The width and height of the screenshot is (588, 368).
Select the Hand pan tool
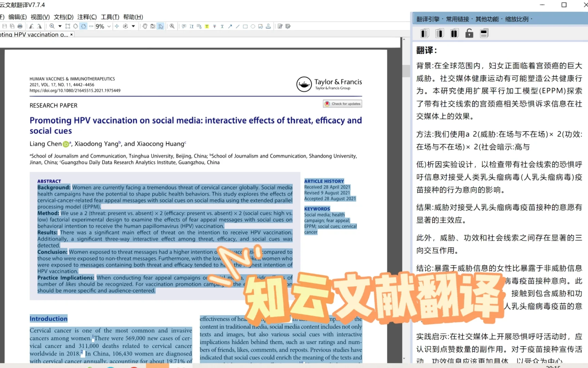(x=145, y=26)
